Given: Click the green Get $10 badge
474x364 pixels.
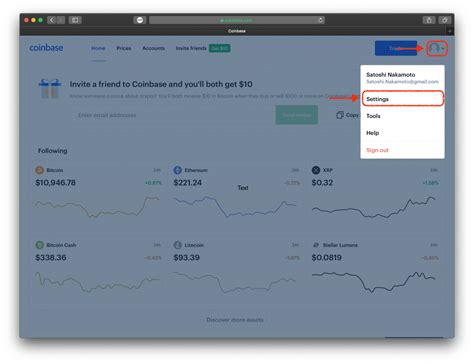Looking at the screenshot, I should point(219,48).
